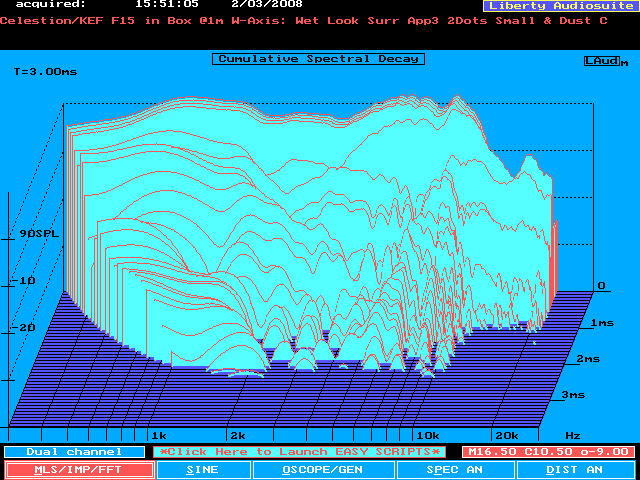Click the 10k frequency axis marker
The width and height of the screenshot is (640, 480).
[x=427, y=436]
